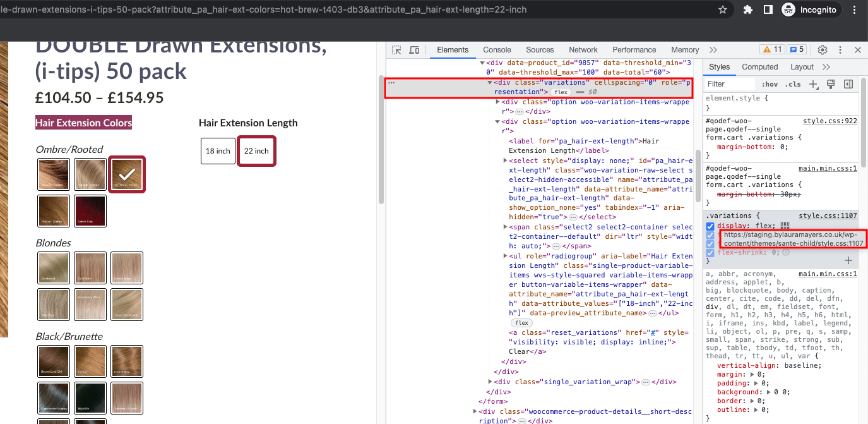The height and width of the screenshot is (424, 868).
Task: Activate the inspect element picker icon
Action: (396, 50)
